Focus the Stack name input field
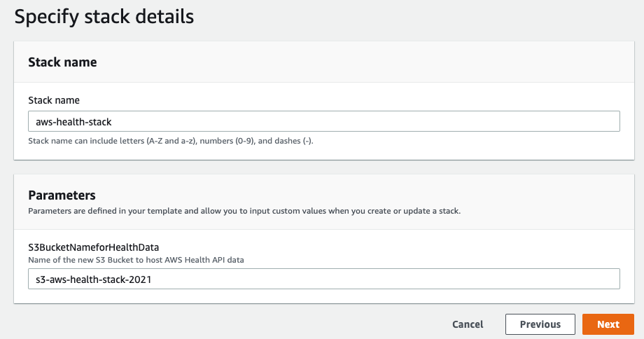 [323, 121]
